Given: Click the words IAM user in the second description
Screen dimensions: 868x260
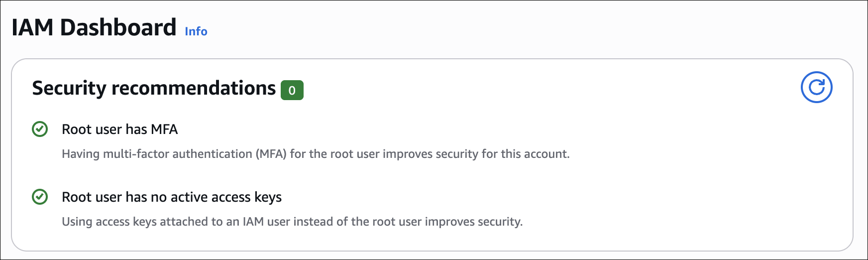Looking at the screenshot, I should coord(266,222).
